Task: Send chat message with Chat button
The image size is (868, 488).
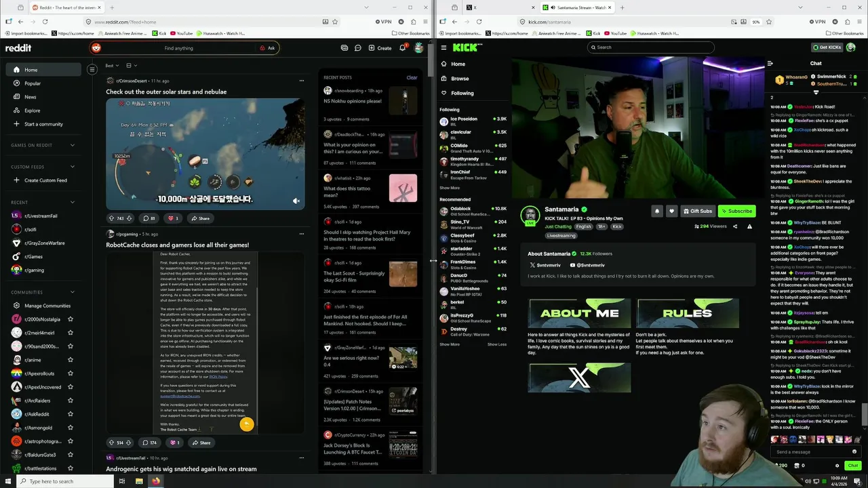Action: (853, 466)
